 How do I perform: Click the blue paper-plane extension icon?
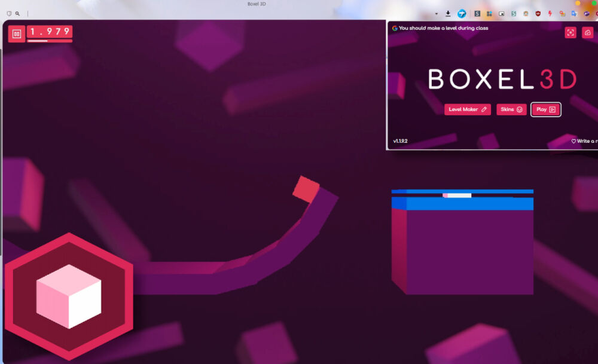[462, 13]
